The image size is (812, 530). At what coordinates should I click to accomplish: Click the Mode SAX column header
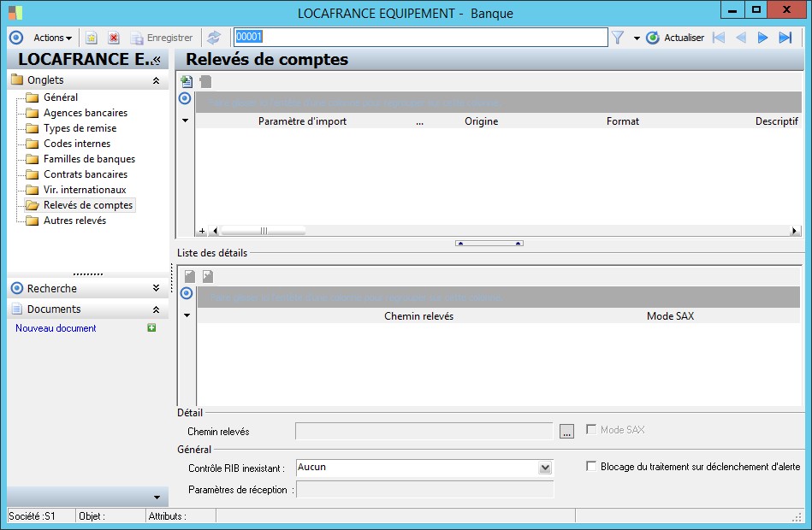[x=670, y=316]
